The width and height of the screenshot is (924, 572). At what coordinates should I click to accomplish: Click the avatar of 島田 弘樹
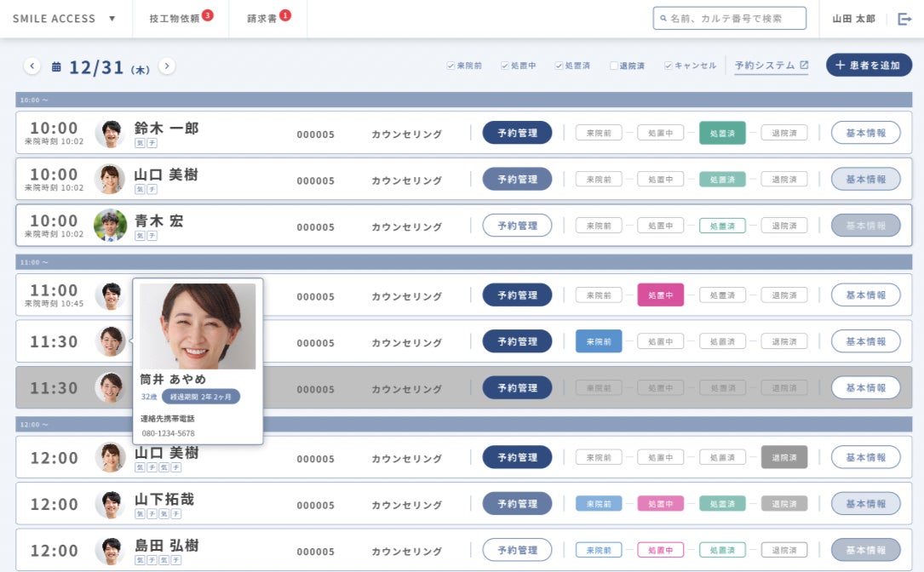coord(111,550)
